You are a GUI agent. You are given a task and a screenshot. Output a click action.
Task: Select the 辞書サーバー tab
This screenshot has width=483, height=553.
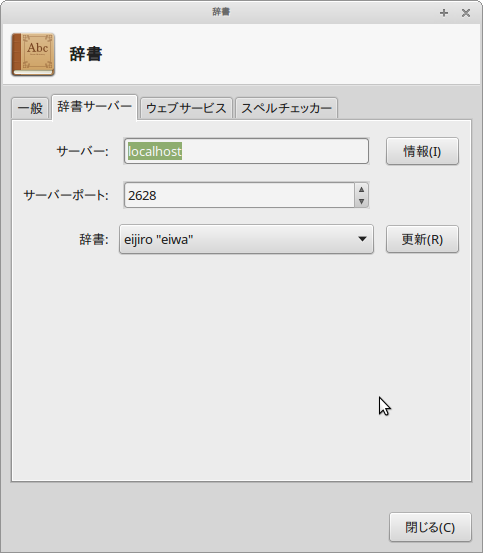pos(94,107)
